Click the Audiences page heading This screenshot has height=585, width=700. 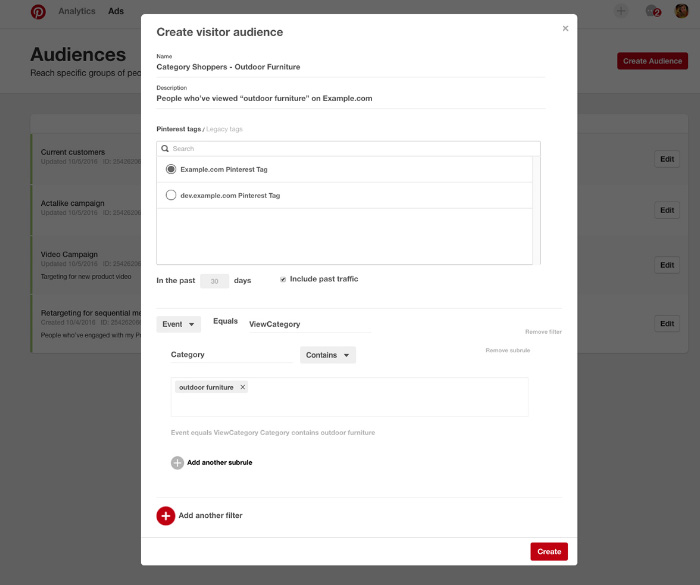coord(78,54)
